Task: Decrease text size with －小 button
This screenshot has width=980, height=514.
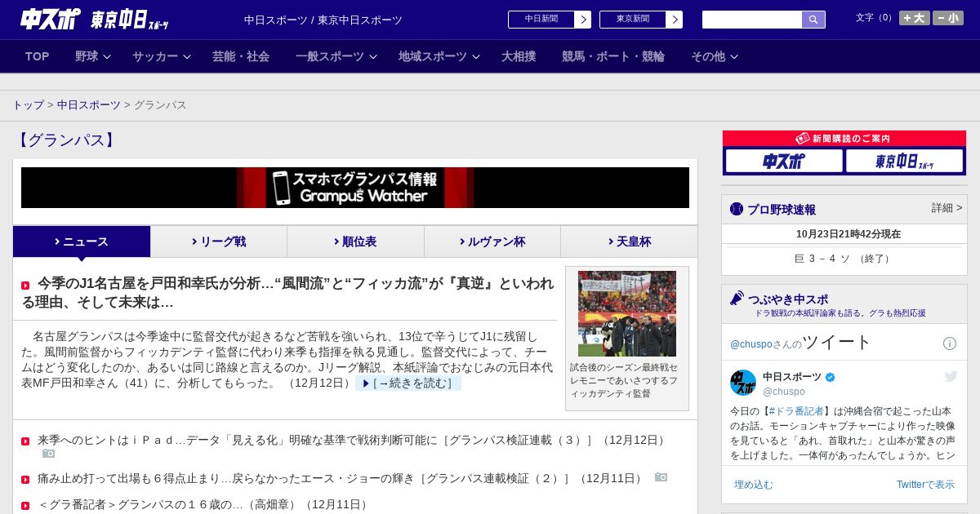Action: (x=948, y=18)
